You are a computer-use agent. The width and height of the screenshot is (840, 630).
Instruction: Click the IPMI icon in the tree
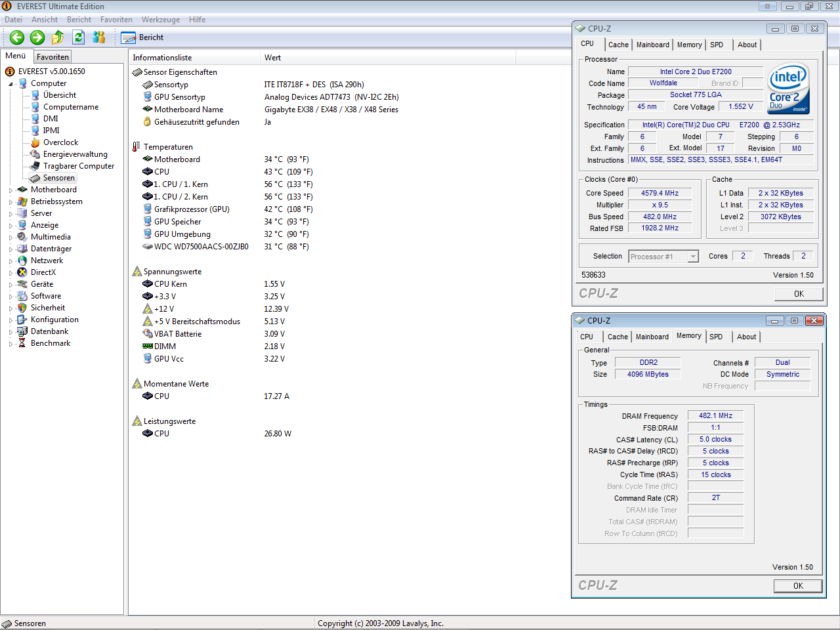[x=35, y=131]
